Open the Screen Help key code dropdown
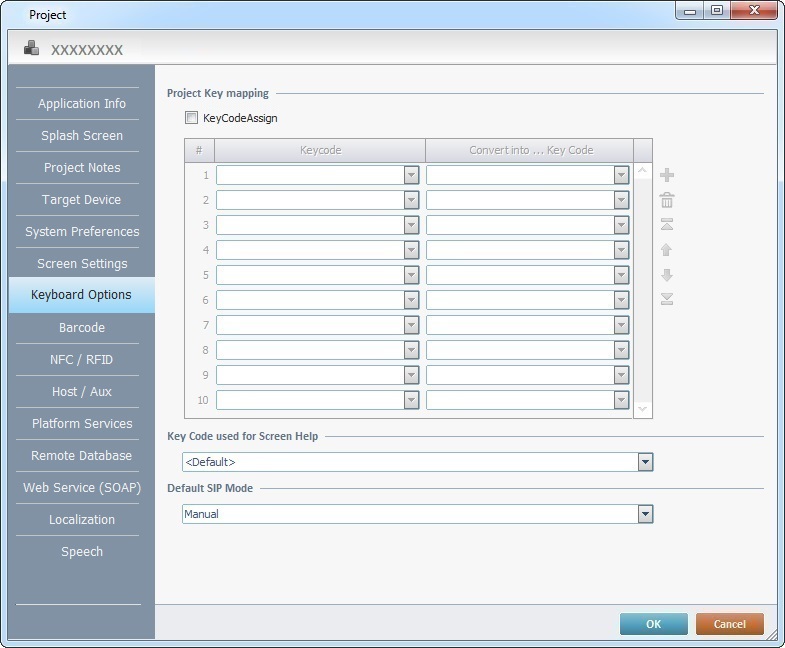This screenshot has width=785, height=648. (x=645, y=462)
